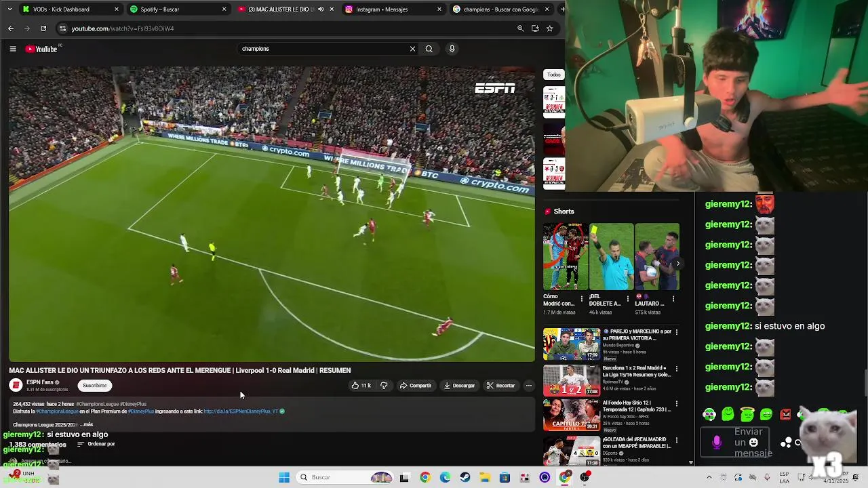Open more actions (three dots) for video
The height and width of the screenshot is (488, 868).
529,386
